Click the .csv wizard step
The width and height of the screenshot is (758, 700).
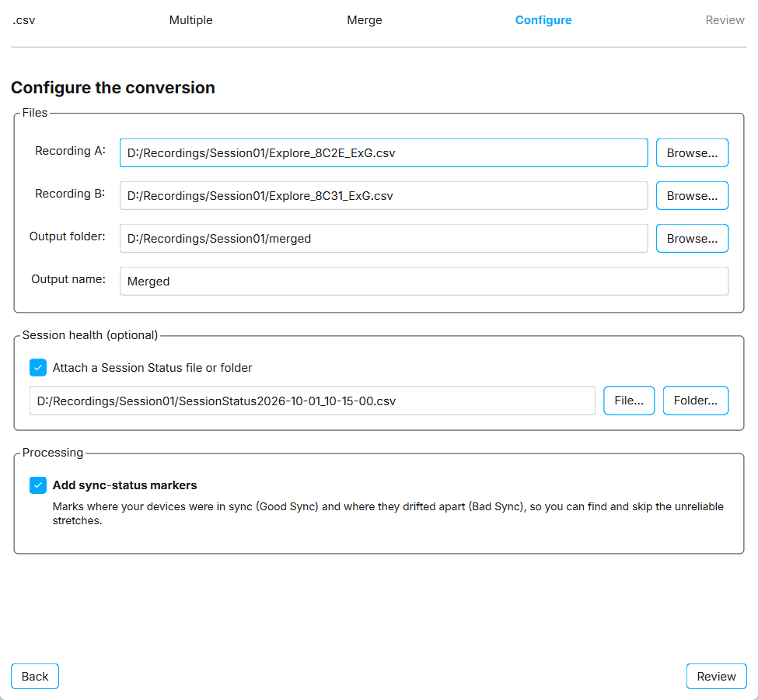tap(23, 20)
